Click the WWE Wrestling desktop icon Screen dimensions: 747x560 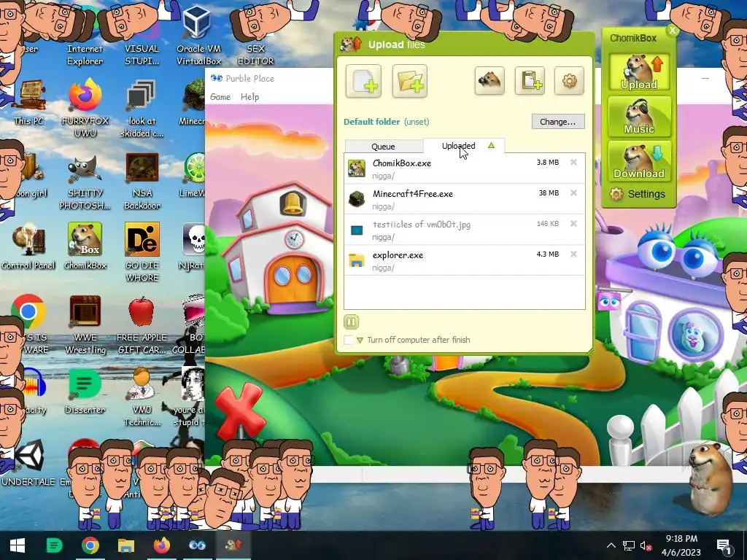[x=85, y=324]
